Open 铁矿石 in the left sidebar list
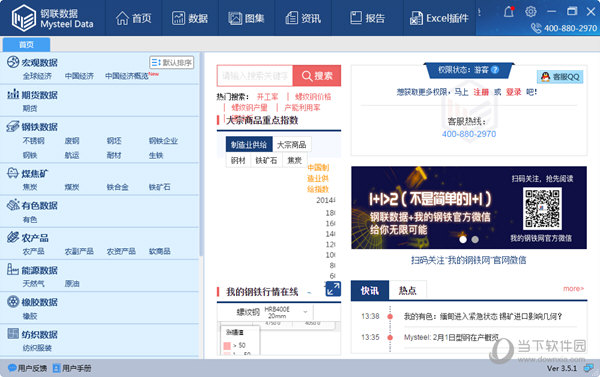 (x=160, y=187)
